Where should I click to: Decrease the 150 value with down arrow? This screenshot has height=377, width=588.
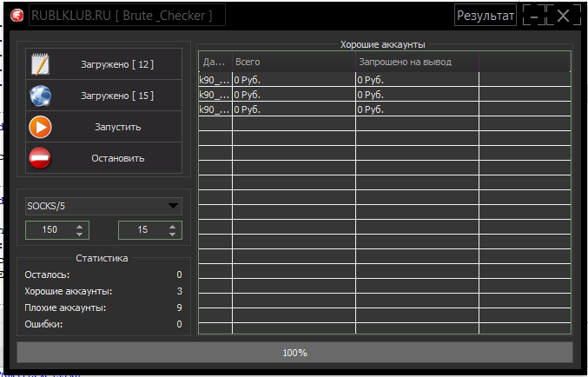click(80, 234)
